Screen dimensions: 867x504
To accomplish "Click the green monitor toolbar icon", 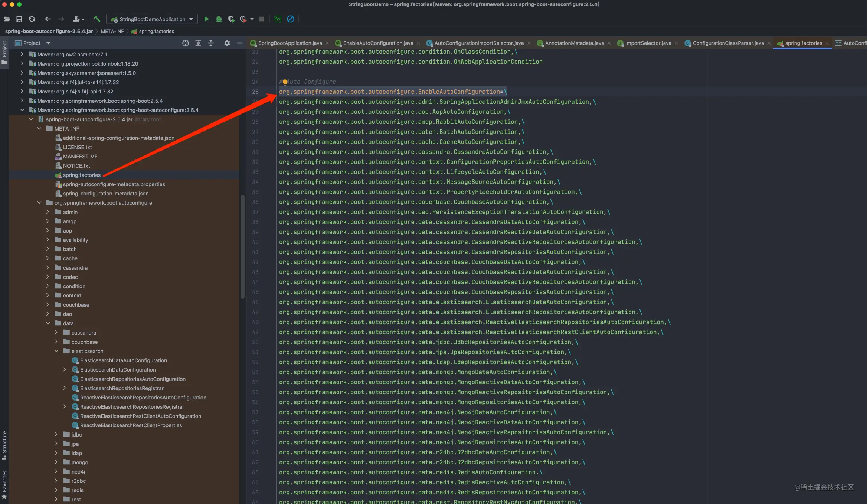I will 278,19.
